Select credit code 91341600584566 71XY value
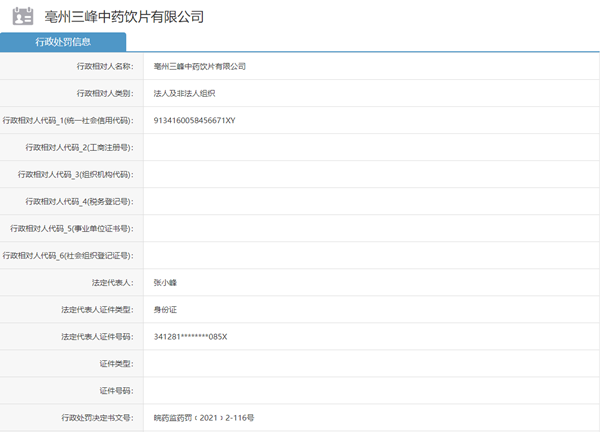This screenshot has width=600, height=432. pos(194,120)
